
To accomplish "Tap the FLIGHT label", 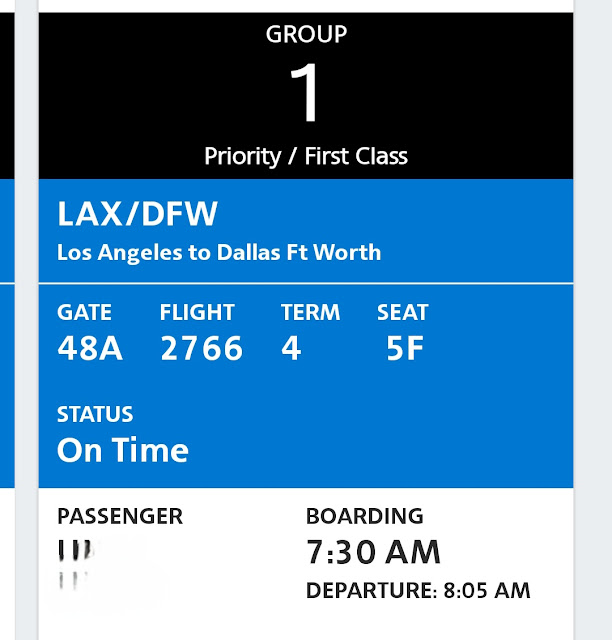I will [197, 313].
